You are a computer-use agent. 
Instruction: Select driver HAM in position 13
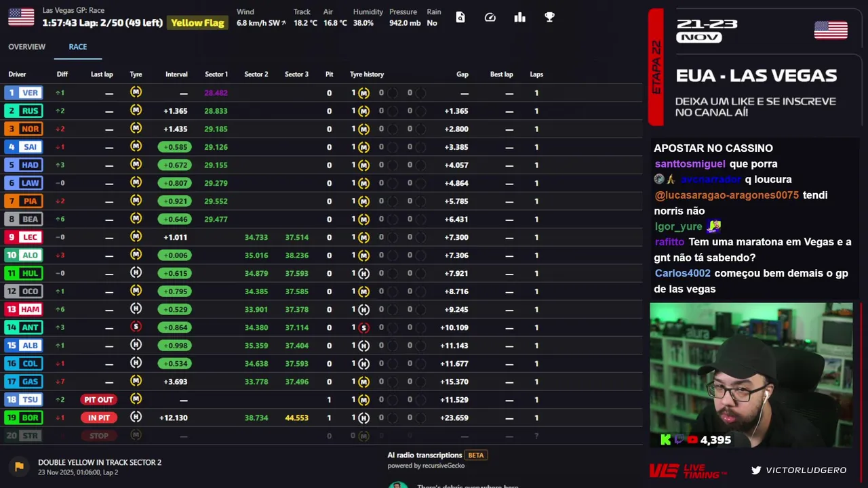23,309
